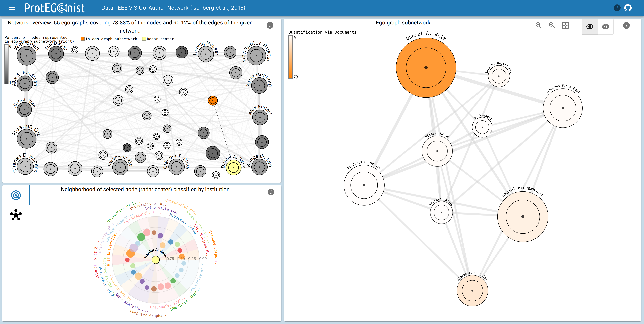Click the orange documents quantification color bar

click(x=290, y=57)
